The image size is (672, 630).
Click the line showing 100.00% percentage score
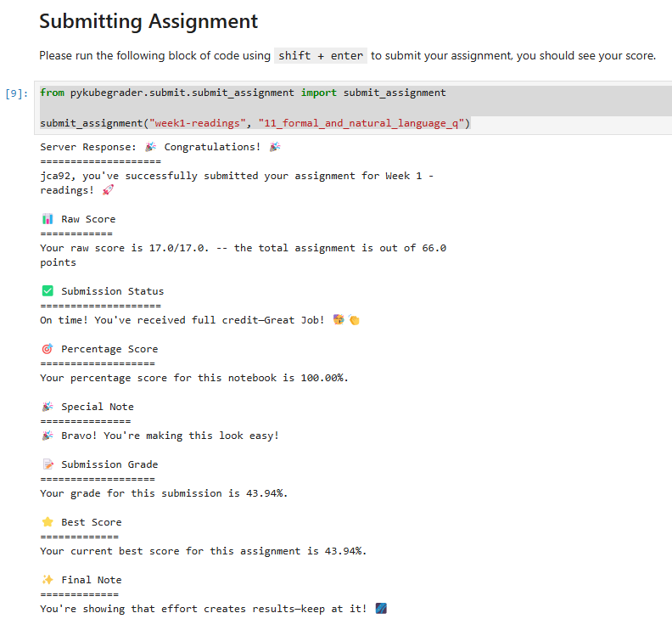pos(193,378)
